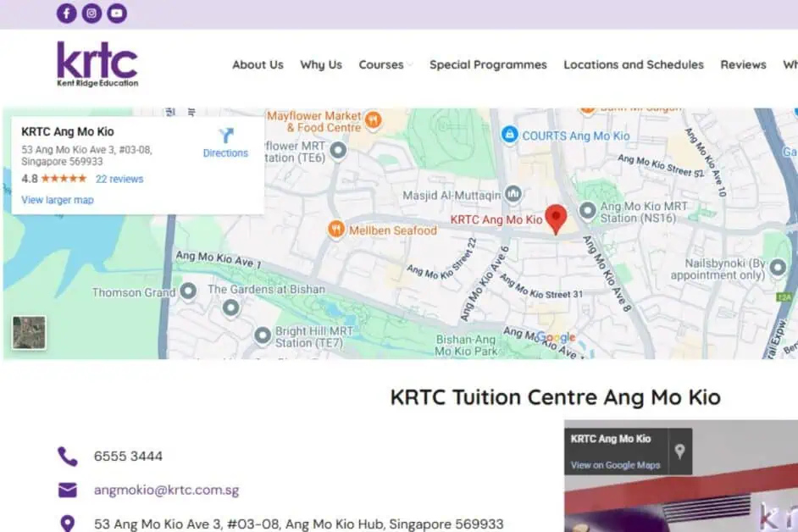Open the YouTube social icon
Viewport: 798px width, 532px height.
click(x=117, y=14)
